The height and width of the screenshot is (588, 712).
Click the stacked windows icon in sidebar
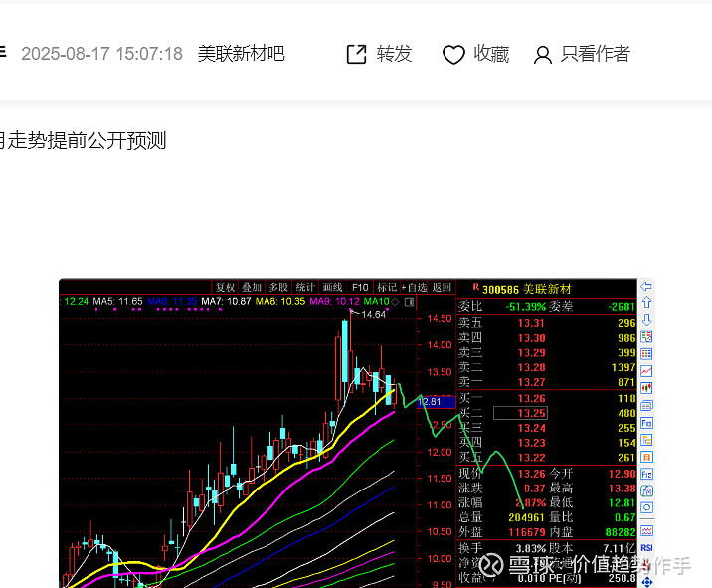(x=646, y=405)
